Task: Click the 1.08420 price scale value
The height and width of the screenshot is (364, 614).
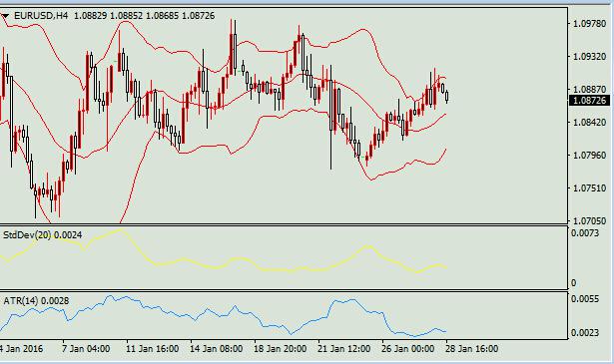Action: tap(589, 123)
